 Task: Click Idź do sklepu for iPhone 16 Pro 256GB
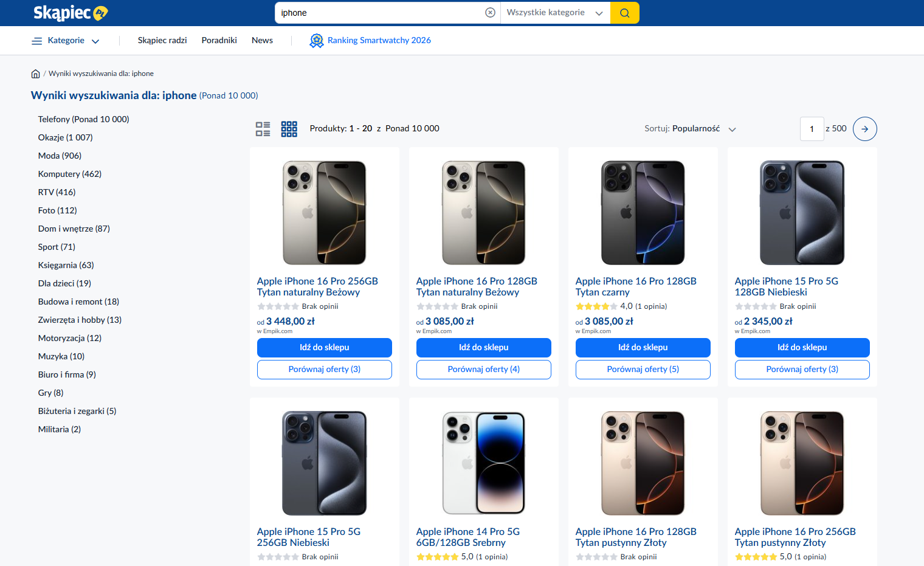pos(325,348)
